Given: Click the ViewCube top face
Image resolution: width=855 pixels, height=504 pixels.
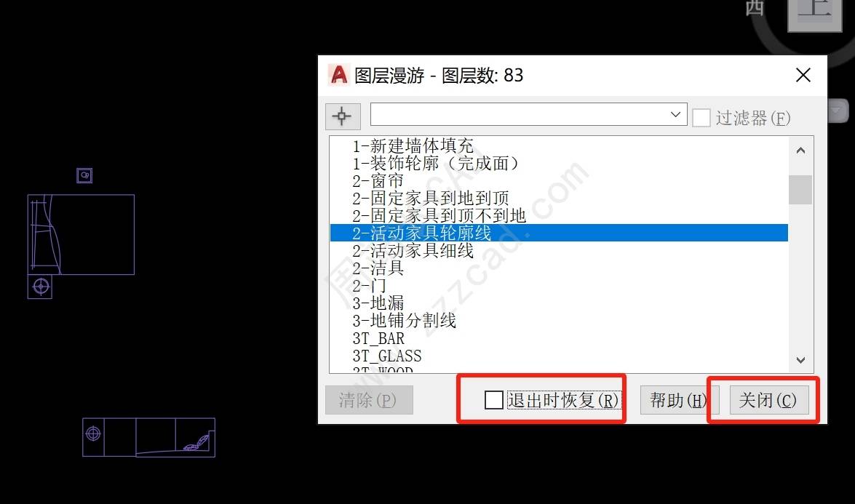Looking at the screenshot, I should pos(815,14).
